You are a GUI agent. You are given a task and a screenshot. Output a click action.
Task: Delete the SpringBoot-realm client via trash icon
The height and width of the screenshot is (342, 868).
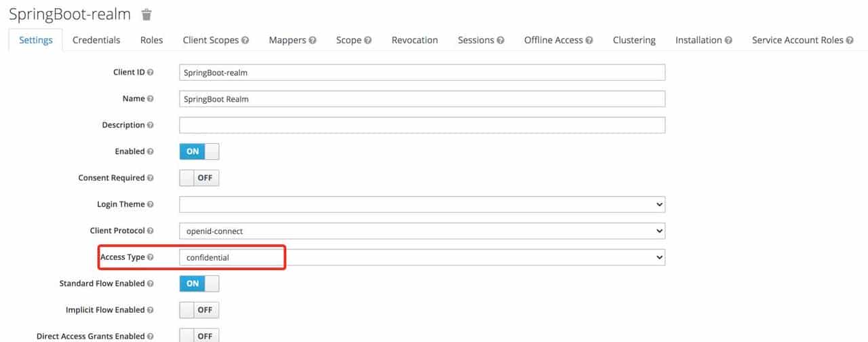coord(146,14)
